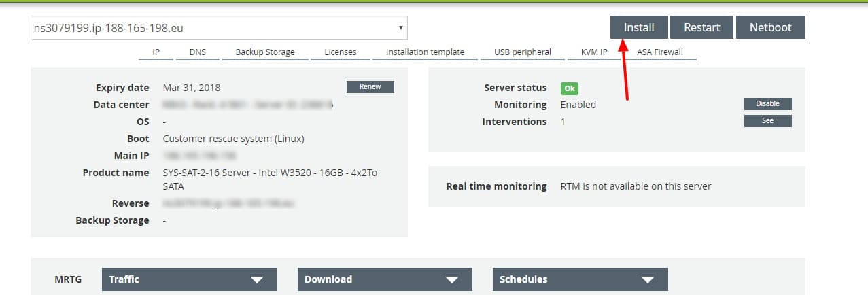Image resolution: width=868 pixels, height=295 pixels.
Task: Open the Schedules dropdown
Action: tap(579, 279)
